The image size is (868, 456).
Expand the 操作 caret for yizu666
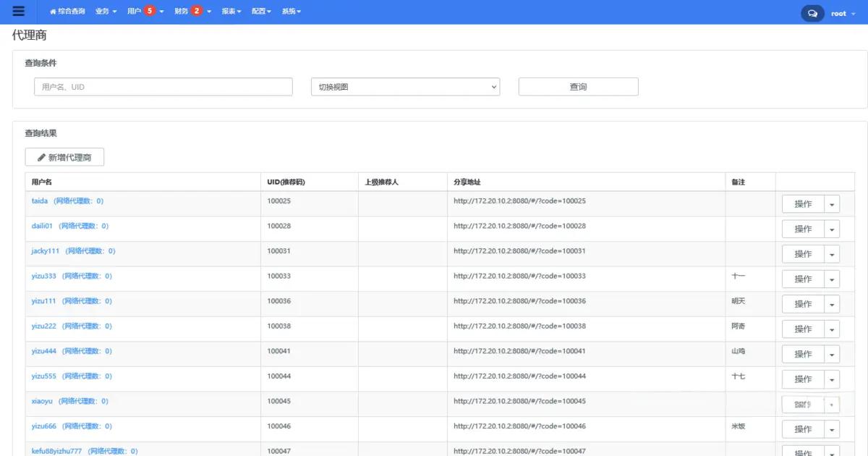click(x=832, y=428)
